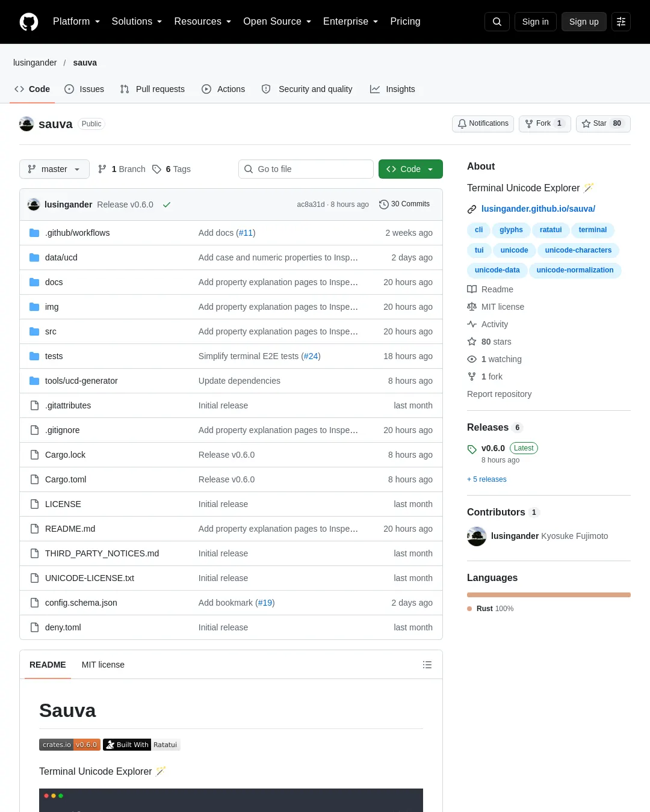Open the README outline list icon
The width and height of the screenshot is (650, 812).
[x=427, y=665]
